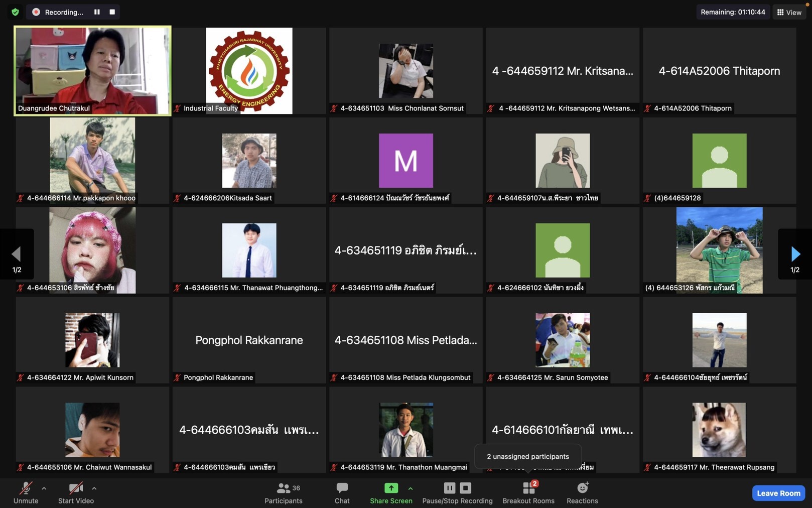Go to next gallery page with right arrow
This screenshot has height=508, width=812.
click(795, 254)
